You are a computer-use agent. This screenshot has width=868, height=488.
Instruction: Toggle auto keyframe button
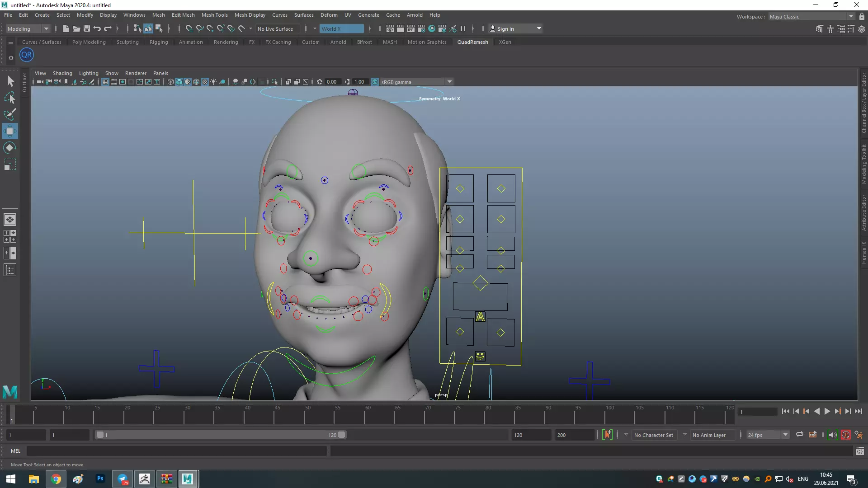click(846, 435)
